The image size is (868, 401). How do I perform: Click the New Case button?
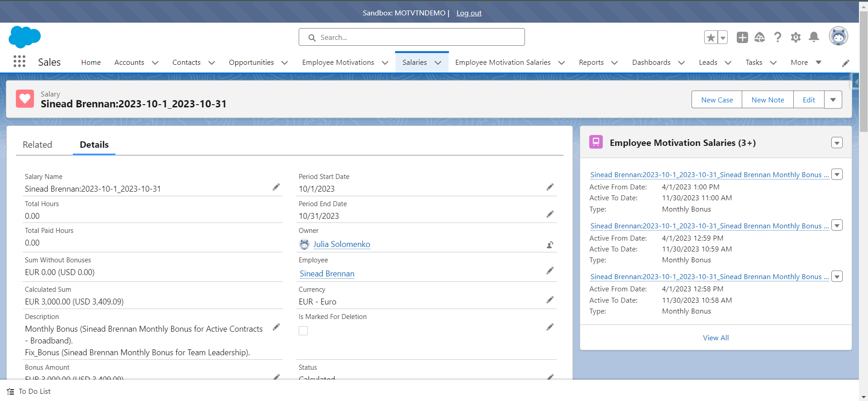[717, 100]
